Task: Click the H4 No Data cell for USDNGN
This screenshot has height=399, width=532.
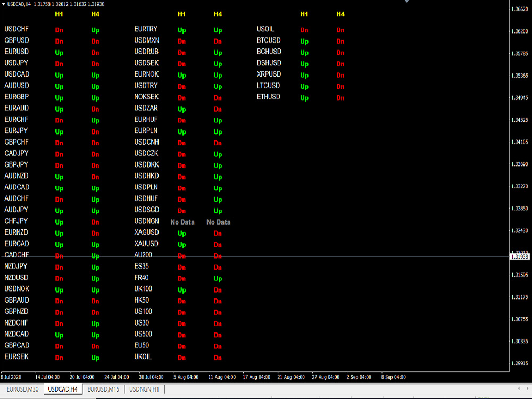Action: [219, 222]
